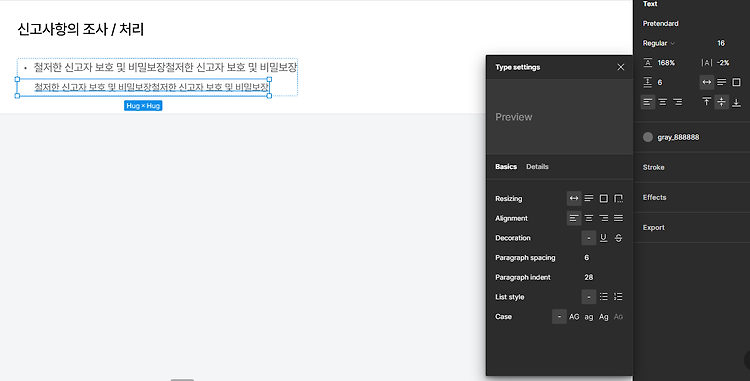Set auto width resizing in the Text panel
Image resolution: width=750 pixels, height=381 pixels.
coord(706,82)
